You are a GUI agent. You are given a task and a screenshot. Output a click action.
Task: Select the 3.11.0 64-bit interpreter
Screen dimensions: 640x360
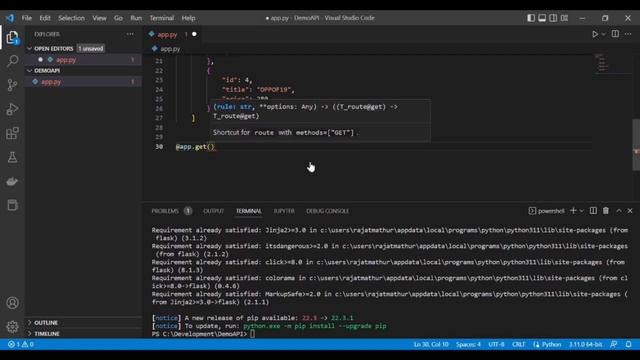(585, 344)
